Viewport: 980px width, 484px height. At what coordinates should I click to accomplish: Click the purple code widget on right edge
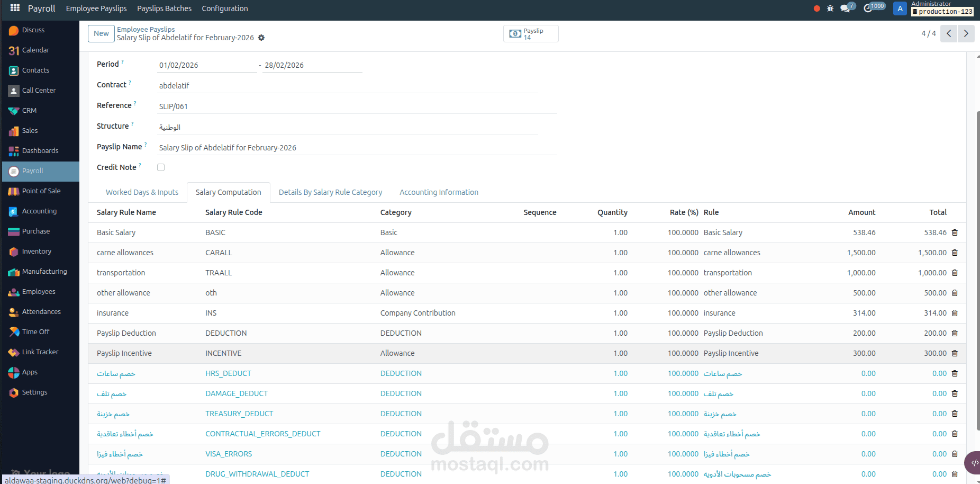973,462
